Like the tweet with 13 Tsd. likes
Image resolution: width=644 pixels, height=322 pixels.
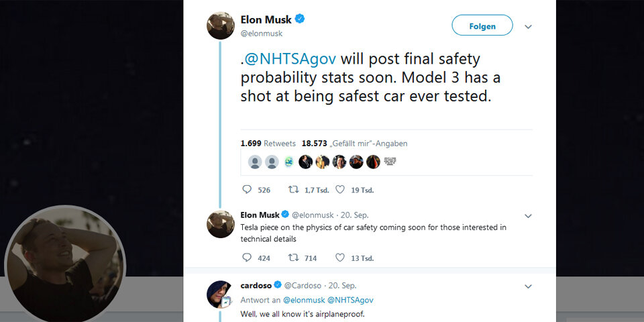(340, 258)
